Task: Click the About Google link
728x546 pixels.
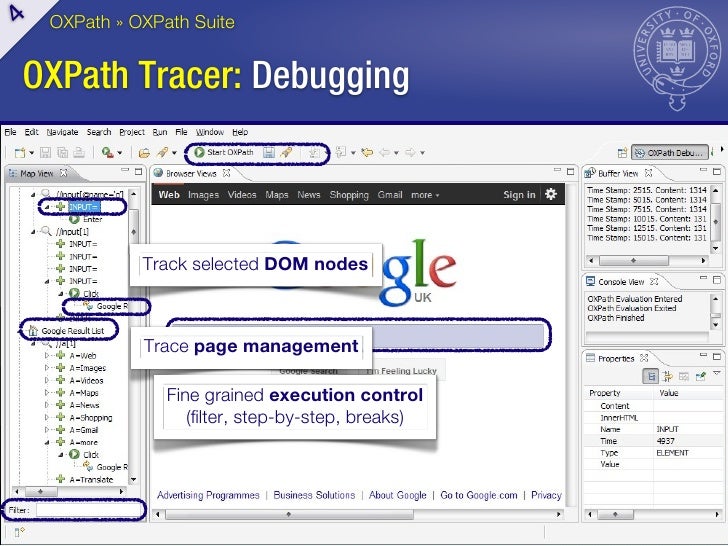Action: click(397, 495)
